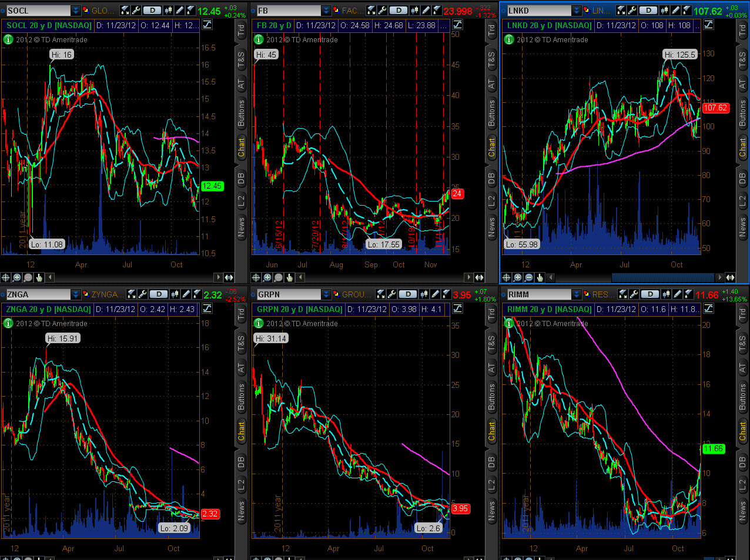750x560 pixels.
Task: Click the zoom out magnifier below LNKD chart
Action: tap(528, 277)
